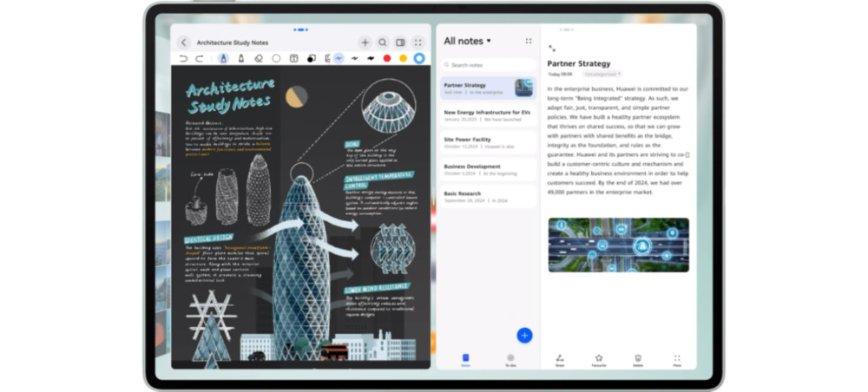
Task: Click the Search notes field
Action: point(488,65)
